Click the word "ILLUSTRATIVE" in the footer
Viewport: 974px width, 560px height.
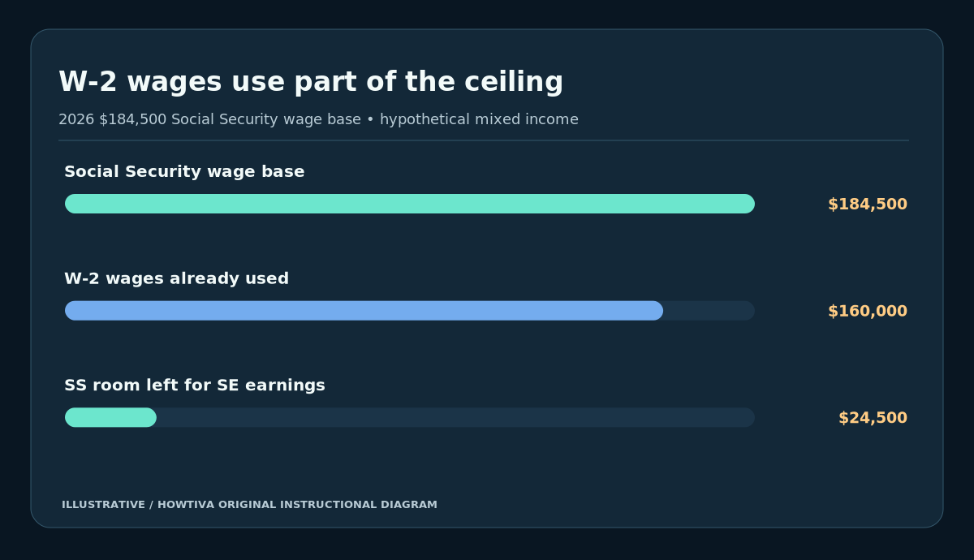click(x=102, y=505)
